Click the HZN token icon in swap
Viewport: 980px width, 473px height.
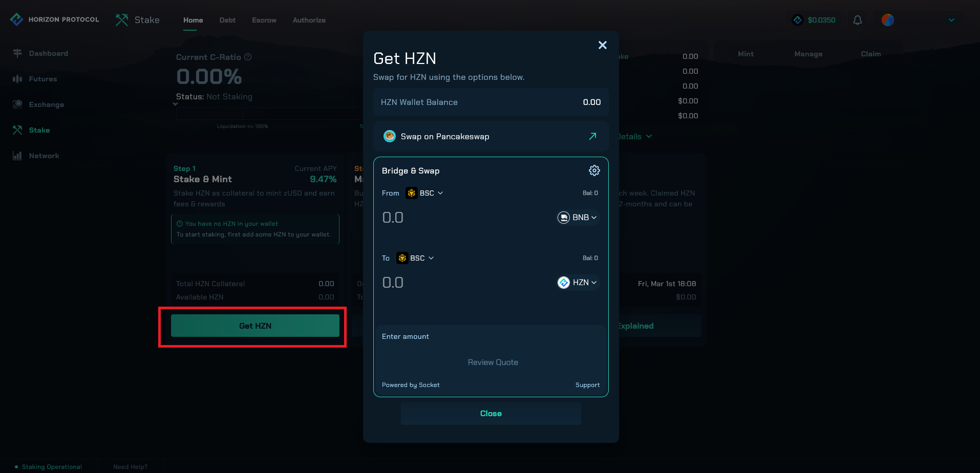pos(564,283)
